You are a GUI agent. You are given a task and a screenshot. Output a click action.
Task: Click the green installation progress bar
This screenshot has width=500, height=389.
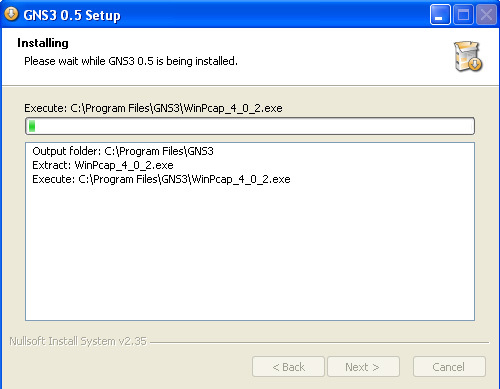point(250,126)
